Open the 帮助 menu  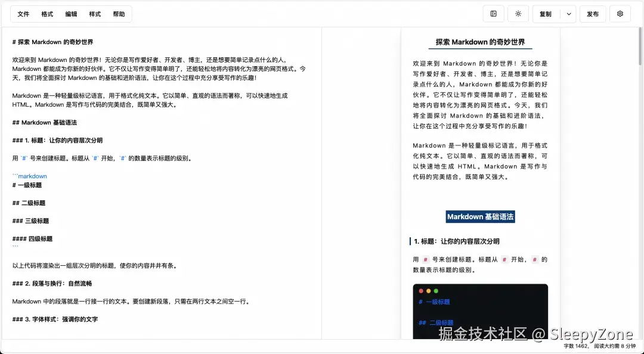point(119,14)
